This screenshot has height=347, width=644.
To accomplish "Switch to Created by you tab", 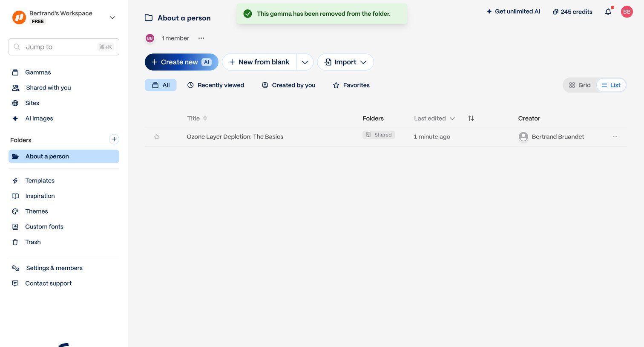I will (x=288, y=85).
